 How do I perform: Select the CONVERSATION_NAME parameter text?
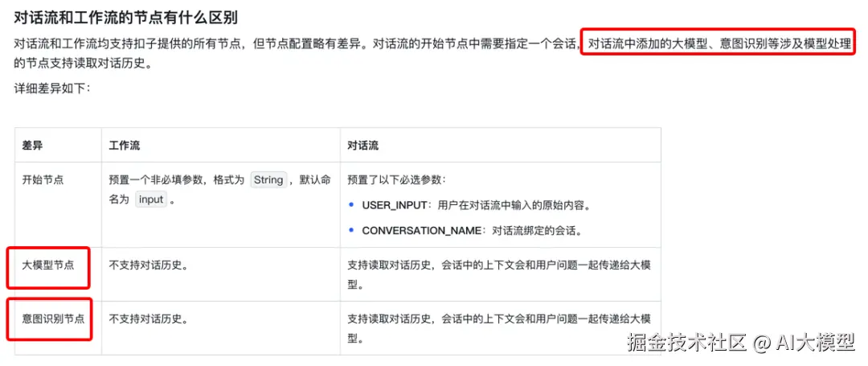click(421, 232)
